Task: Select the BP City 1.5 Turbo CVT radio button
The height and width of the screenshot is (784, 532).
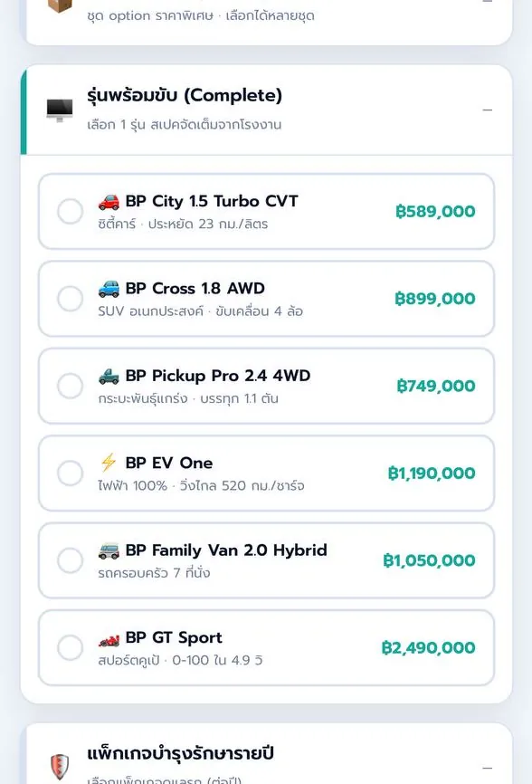Action: [x=70, y=211]
